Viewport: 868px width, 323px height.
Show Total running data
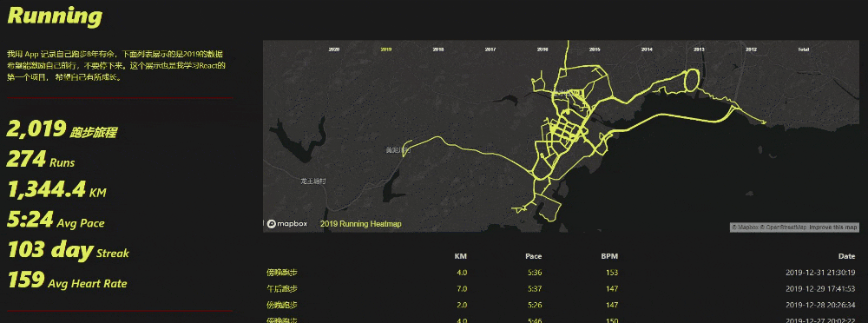[803, 49]
